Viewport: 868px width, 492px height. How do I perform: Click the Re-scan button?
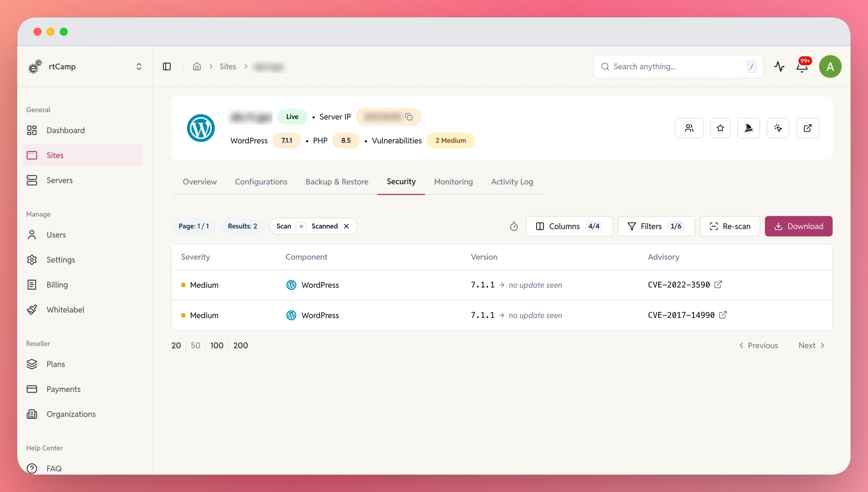tap(730, 226)
